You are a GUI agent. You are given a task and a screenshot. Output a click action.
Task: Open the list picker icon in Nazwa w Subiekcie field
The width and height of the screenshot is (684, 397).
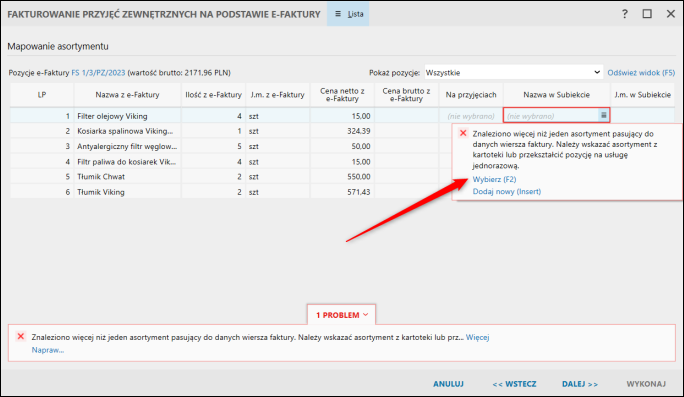(x=603, y=116)
